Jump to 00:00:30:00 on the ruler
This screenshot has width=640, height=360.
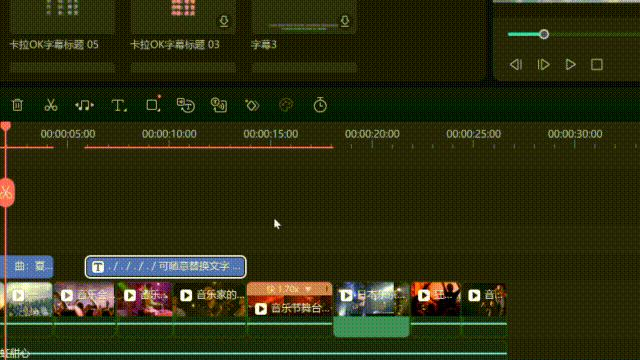pos(575,134)
